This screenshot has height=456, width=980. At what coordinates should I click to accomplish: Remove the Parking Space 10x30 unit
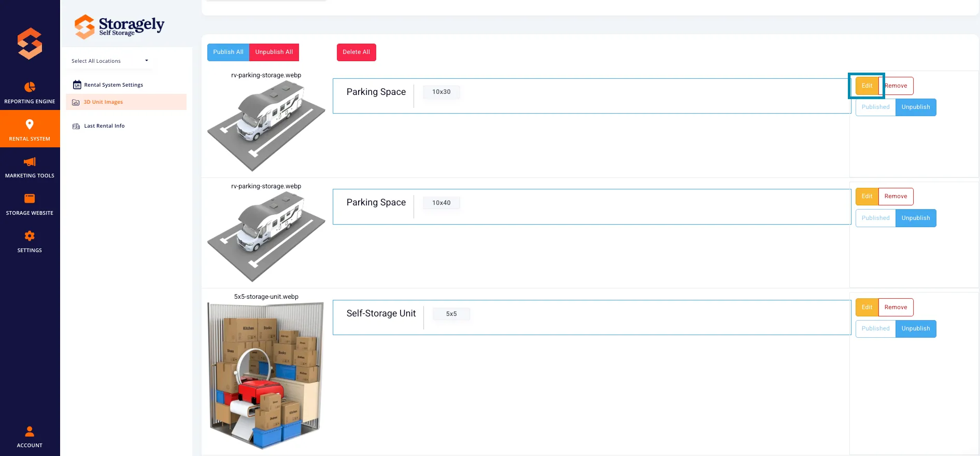[896, 86]
